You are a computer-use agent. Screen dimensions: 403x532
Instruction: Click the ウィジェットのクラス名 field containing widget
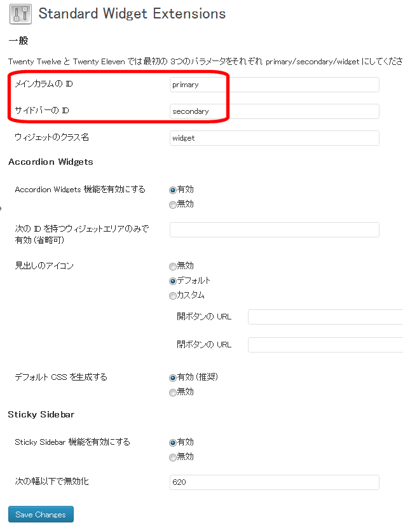274,138
